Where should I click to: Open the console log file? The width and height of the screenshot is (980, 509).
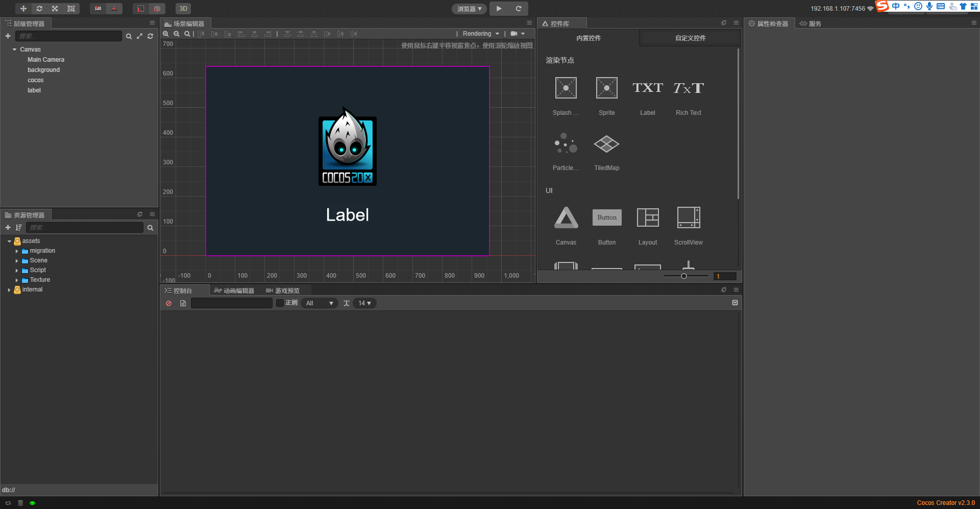pyautogui.click(x=183, y=303)
